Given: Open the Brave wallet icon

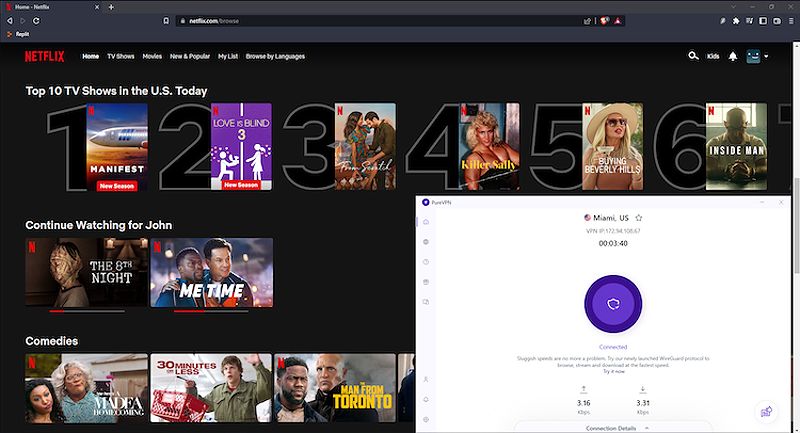Looking at the screenshot, I should (777, 21).
